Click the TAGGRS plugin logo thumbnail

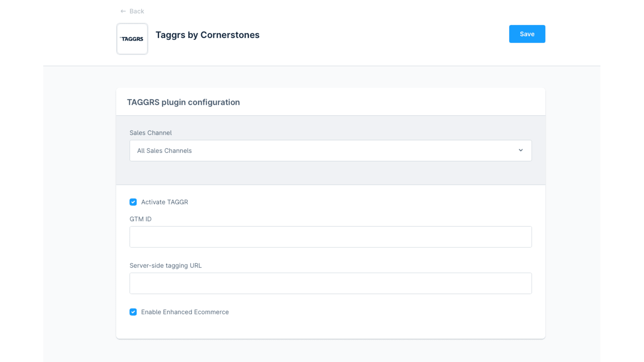click(132, 39)
